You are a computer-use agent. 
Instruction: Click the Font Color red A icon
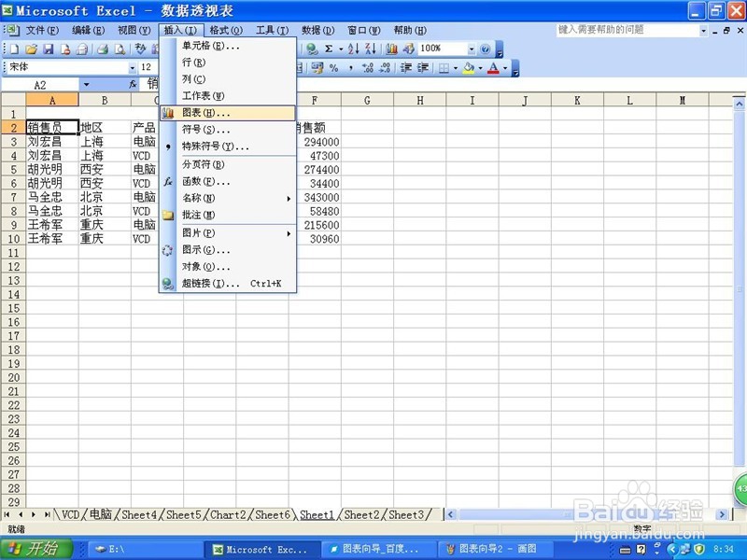(x=494, y=68)
